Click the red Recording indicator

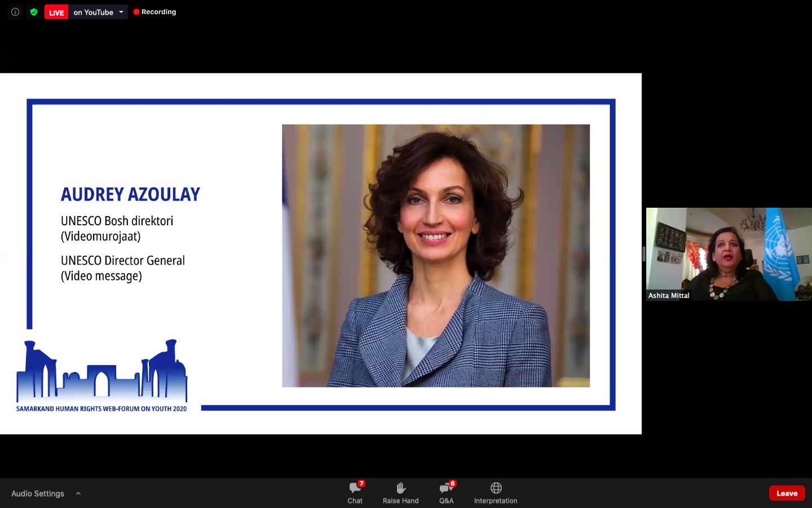point(155,12)
